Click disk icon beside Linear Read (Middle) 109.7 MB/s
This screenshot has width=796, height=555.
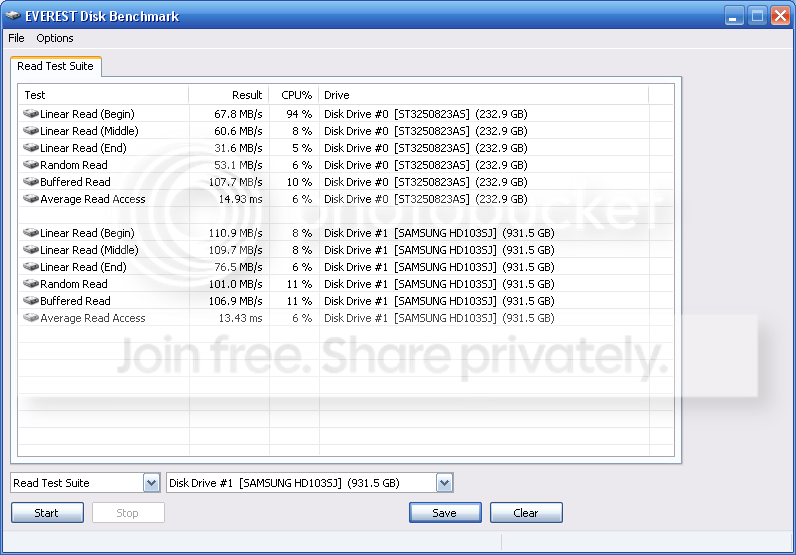[31, 249]
